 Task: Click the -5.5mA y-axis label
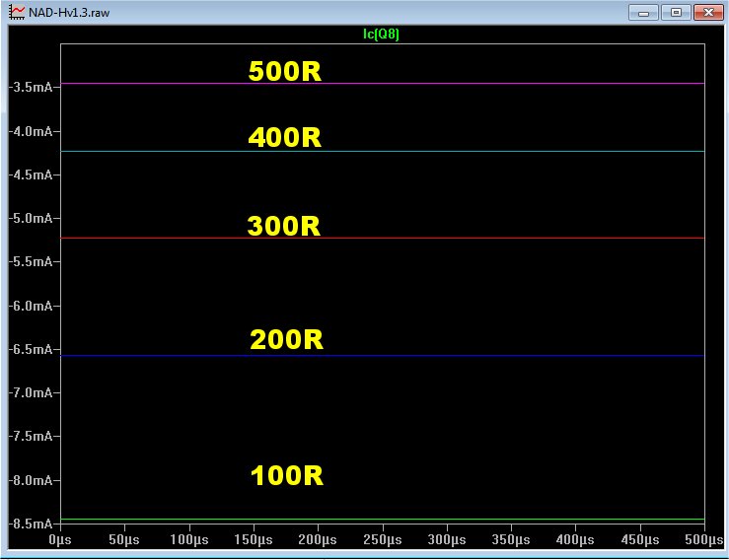pyautogui.click(x=31, y=262)
